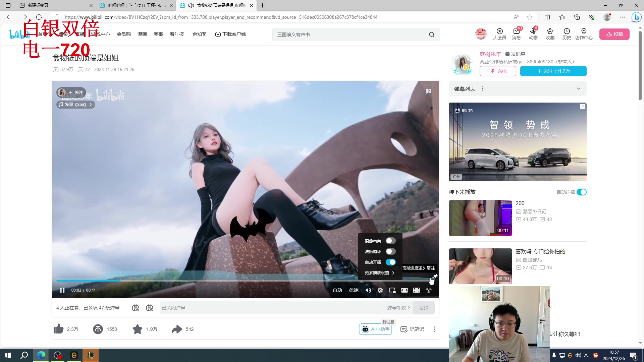Follow uploader via in-player 关注 button

pyautogui.click(x=76, y=93)
